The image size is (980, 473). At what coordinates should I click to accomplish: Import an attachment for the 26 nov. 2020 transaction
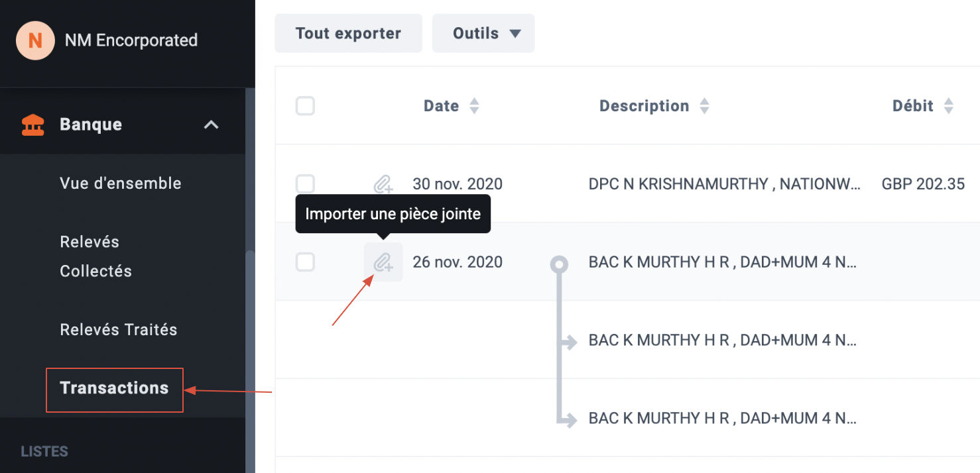point(383,262)
